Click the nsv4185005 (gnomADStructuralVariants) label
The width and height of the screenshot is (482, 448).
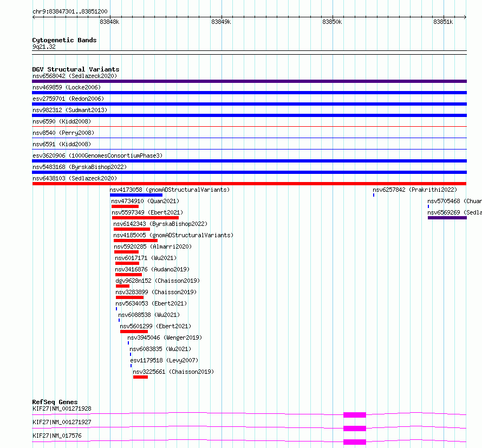(x=173, y=235)
